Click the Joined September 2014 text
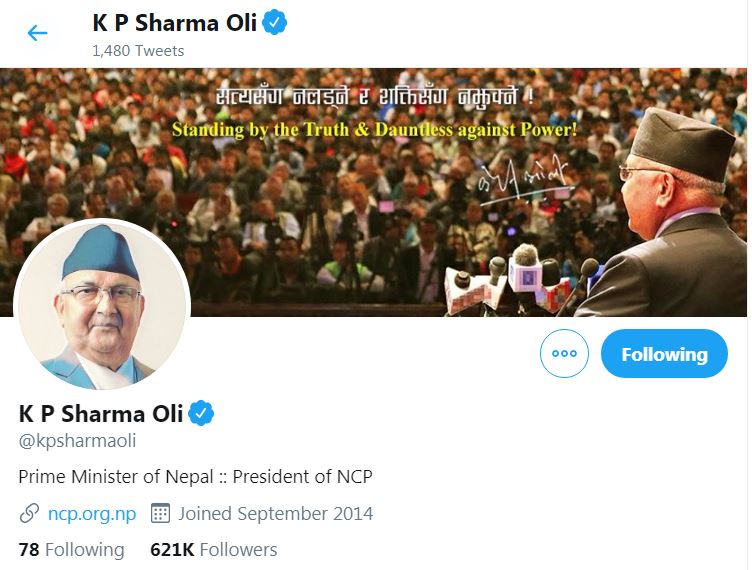Viewport: 752px width, 570px height. coord(276,513)
